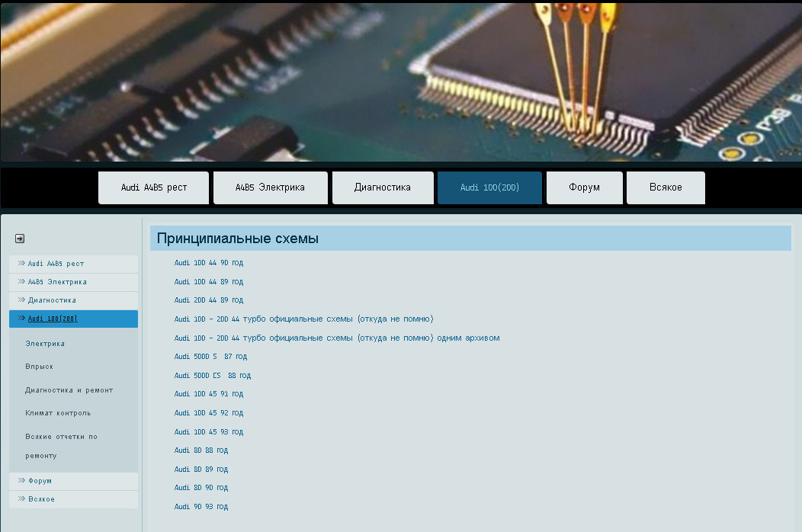Open the Audi 100 44 90 год schematic link

tap(209, 263)
